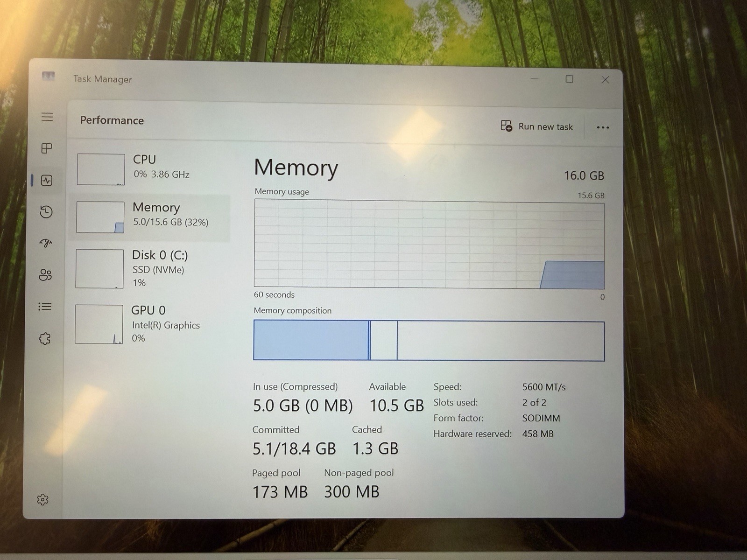The width and height of the screenshot is (747, 560).
Task: Click the SODIMM form factor value
Action: pyautogui.click(x=541, y=418)
